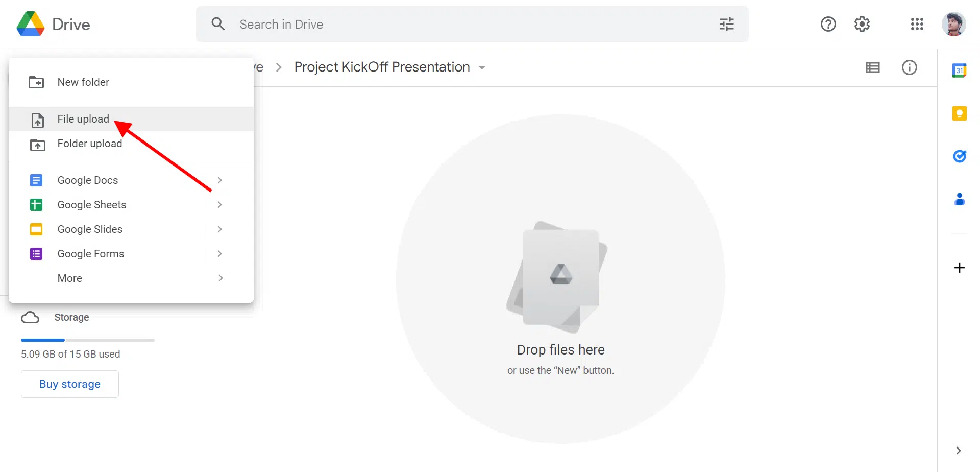Toggle the view details info panel
This screenshot has width=980, height=472.
coord(909,67)
